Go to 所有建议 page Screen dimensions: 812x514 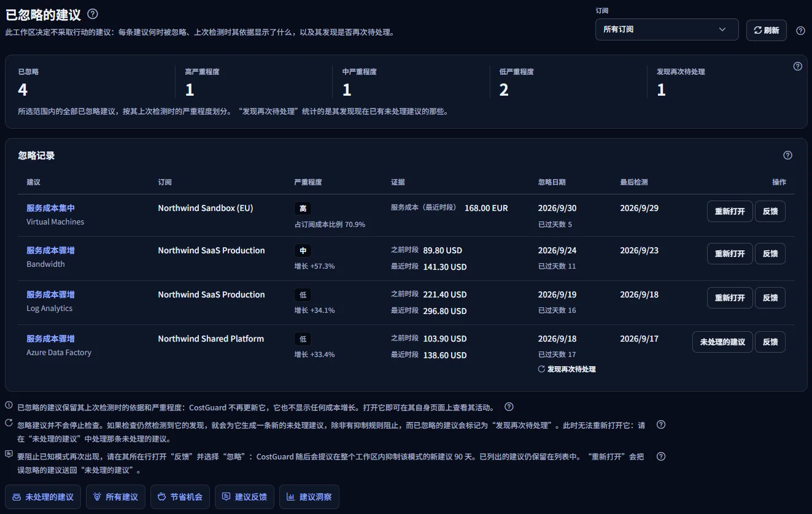[x=115, y=497]
